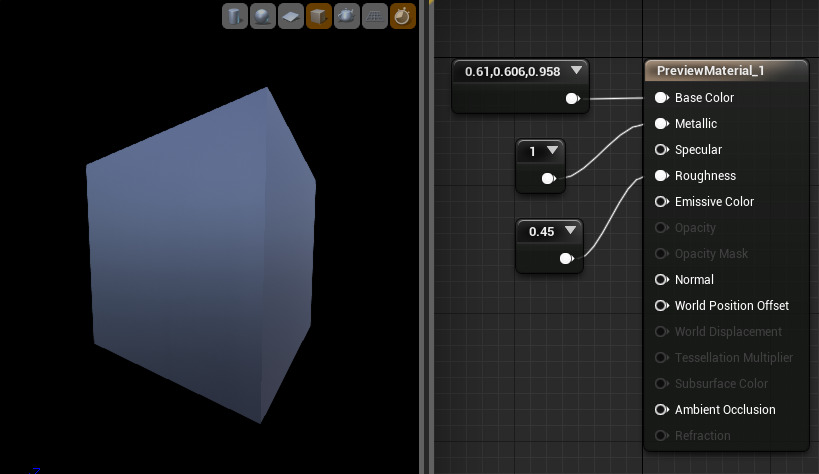Expand the 0.61,0.606,0.958 color constant node

tap(576, 70)
